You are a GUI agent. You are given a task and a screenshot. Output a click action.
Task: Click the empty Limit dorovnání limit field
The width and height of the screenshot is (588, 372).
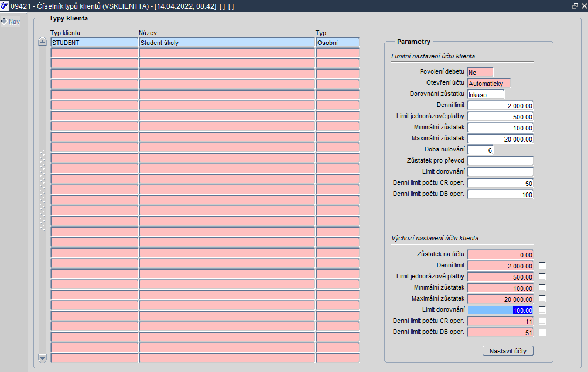500,172
